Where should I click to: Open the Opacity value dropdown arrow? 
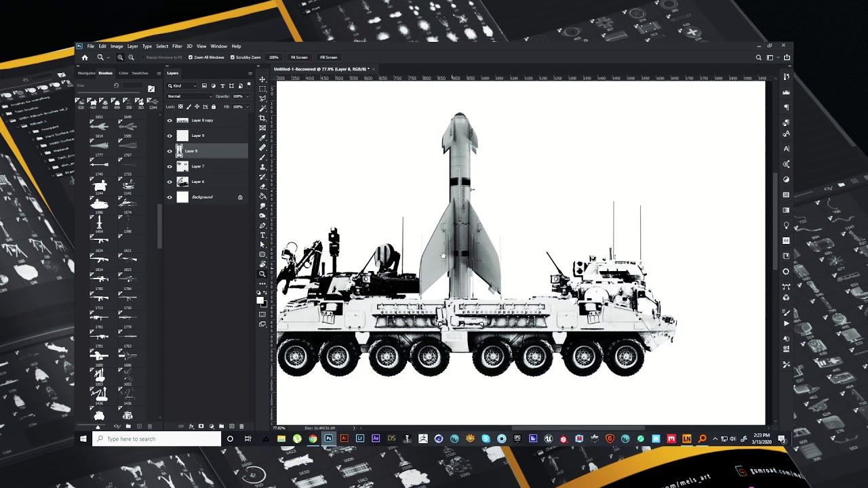pyautogui.click(x=248, y=96)
